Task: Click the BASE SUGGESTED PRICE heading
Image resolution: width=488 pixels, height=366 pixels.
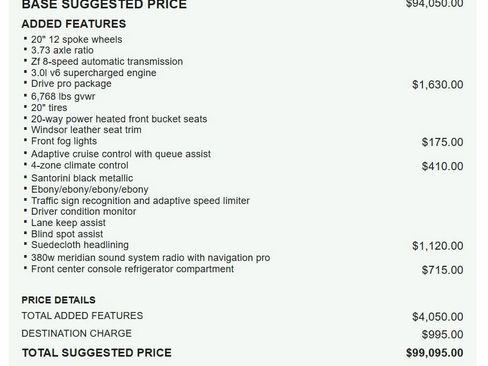Action: (x=104, y=5)
